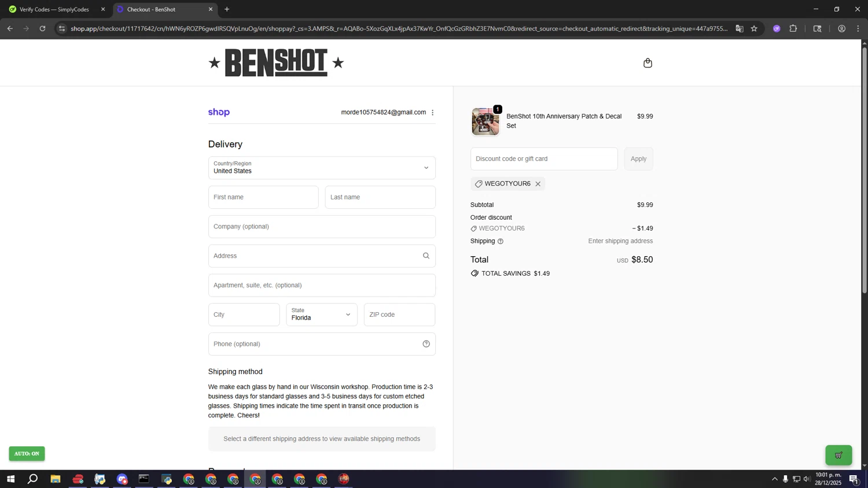Screen dimensions: 868x488
Task: Click the Shop logo
Action: (x=219, y=112)
